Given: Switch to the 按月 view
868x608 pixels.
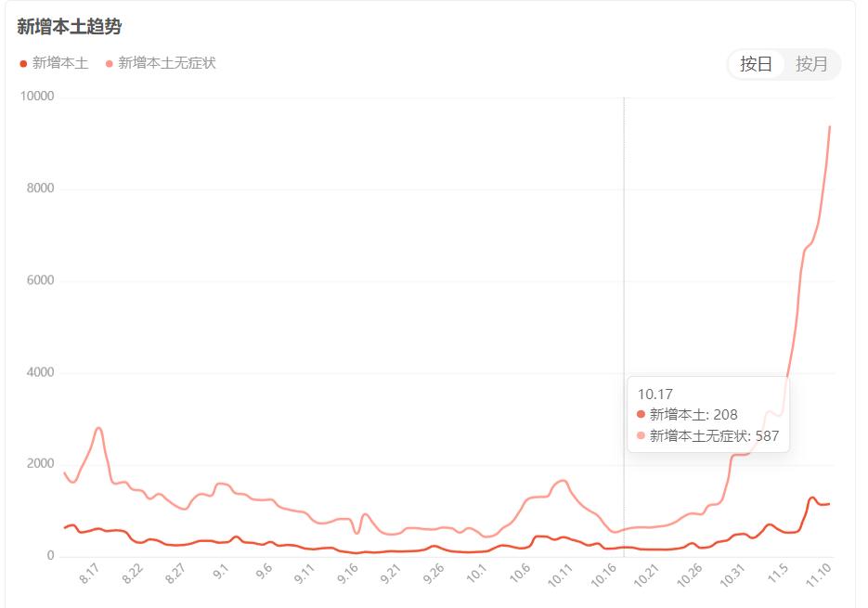Looking at the screenshot, I should click(x=811, y=65).
